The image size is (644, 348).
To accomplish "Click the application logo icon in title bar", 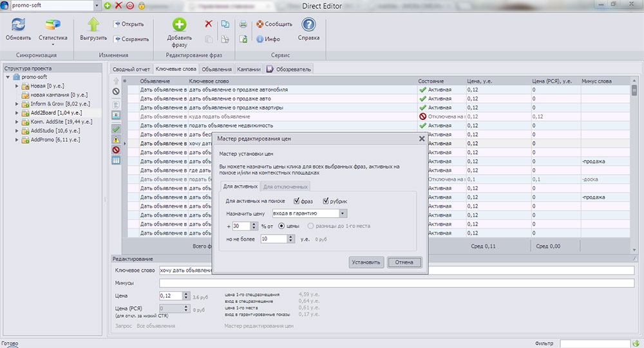I will tap(5, 5).
